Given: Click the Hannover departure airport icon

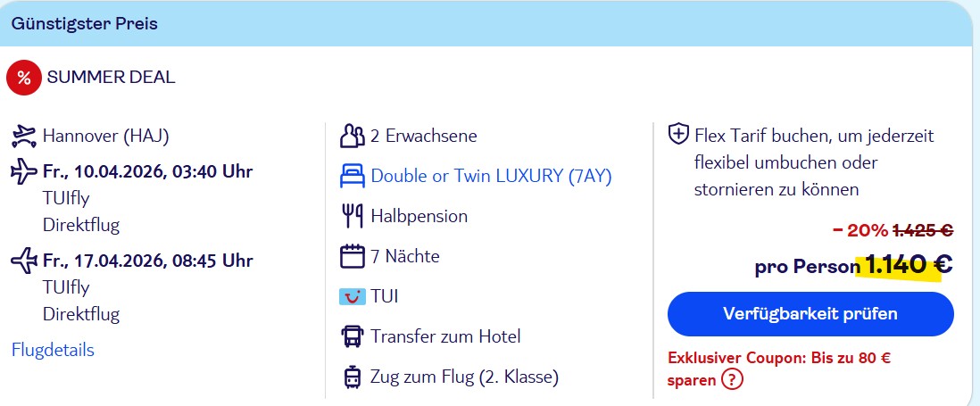Looking at the screenshot, I should point(23,137).
